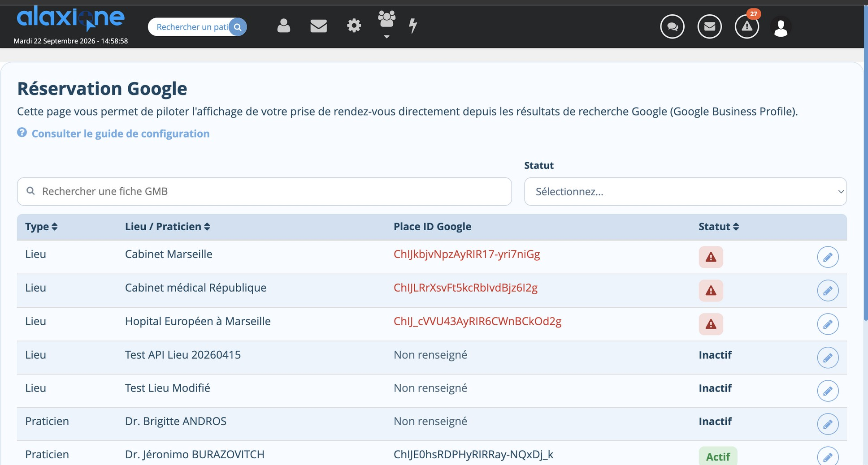Click Non renseigné in Test API Lieu row
The image size is (868, 465).
click(x=430, y=355)
